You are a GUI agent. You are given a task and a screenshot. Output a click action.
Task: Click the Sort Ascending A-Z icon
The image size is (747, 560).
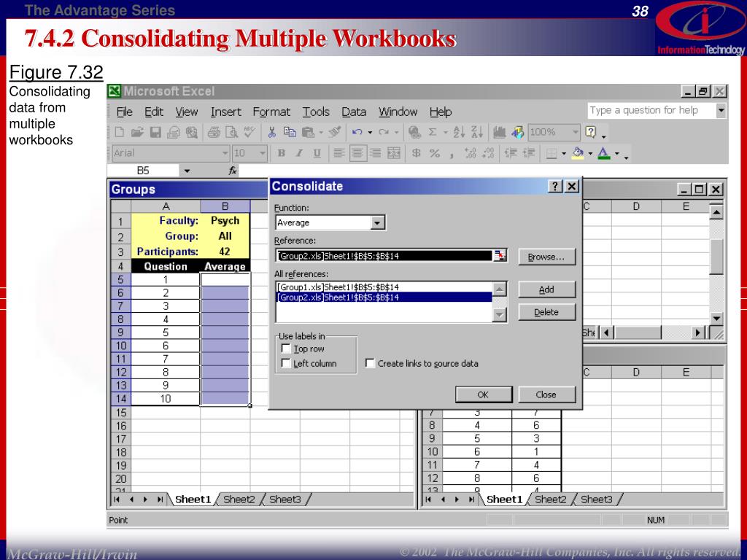click(459, 133)
